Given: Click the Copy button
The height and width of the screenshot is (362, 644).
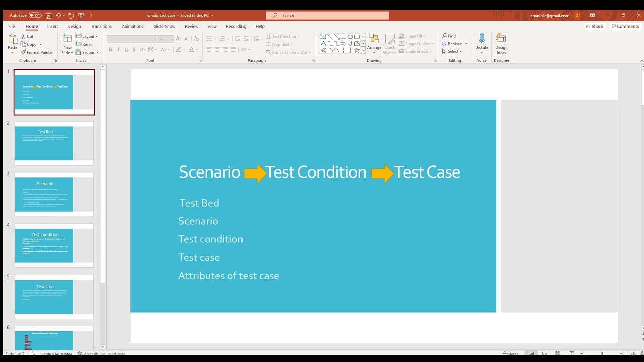Looking at the screenshot, I should 28,44.
